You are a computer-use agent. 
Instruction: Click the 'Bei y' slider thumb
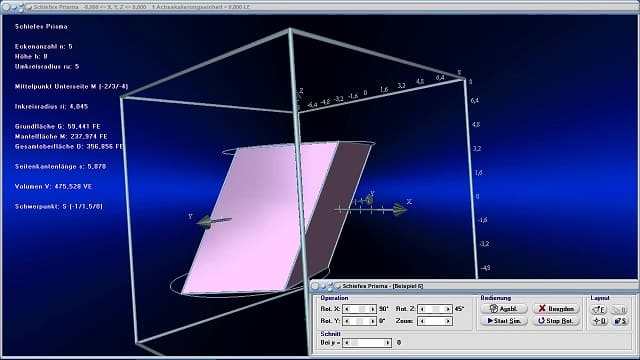pyautogui.click(x=354, y=342)
